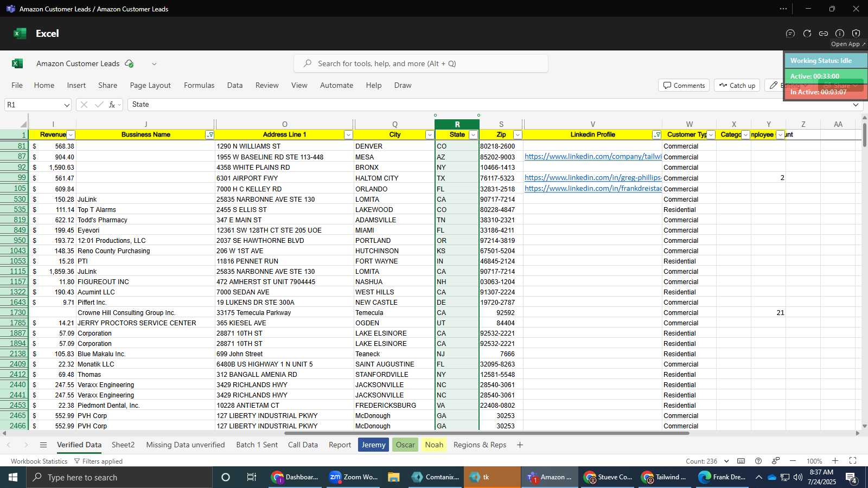Click Workbook Statistics in status bar

[x=39, y=461]
